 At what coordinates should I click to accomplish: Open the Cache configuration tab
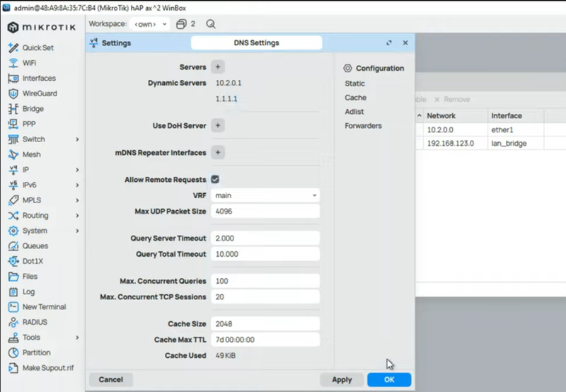pos(356,98)
